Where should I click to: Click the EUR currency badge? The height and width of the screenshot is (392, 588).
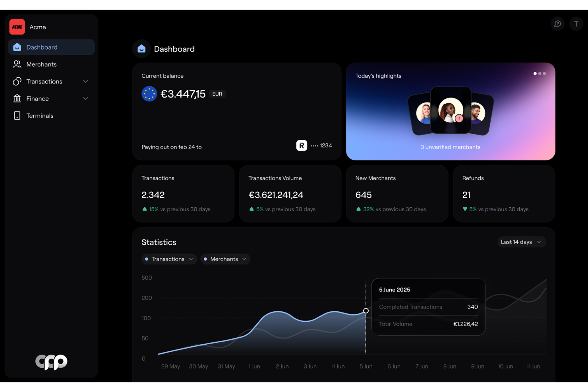point(217,94)
